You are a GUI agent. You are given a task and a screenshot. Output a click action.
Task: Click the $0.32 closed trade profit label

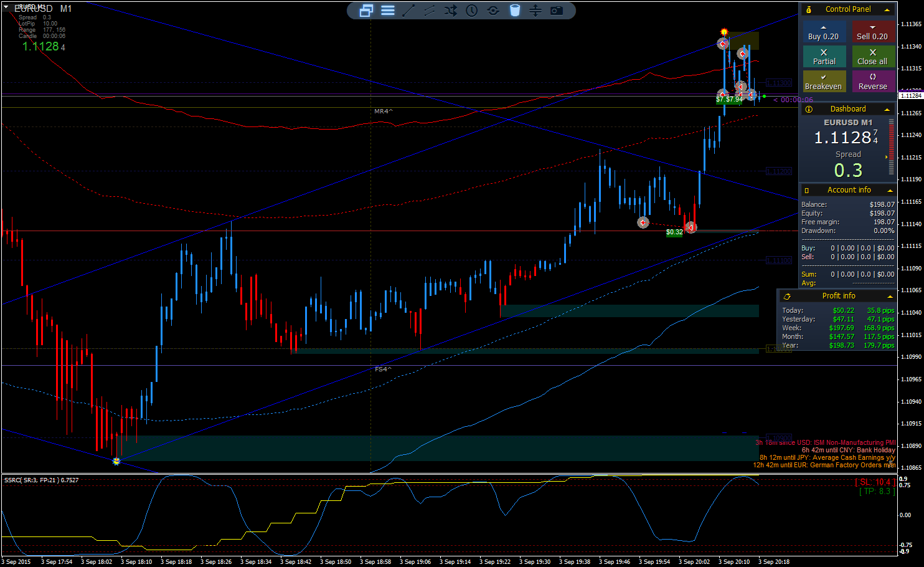[674, 232]
